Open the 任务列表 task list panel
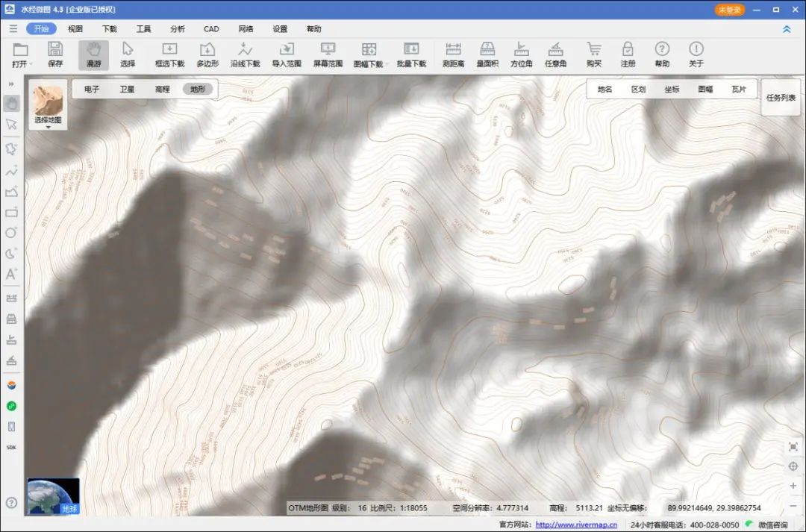The image size is (806, 532). [781, 98]
